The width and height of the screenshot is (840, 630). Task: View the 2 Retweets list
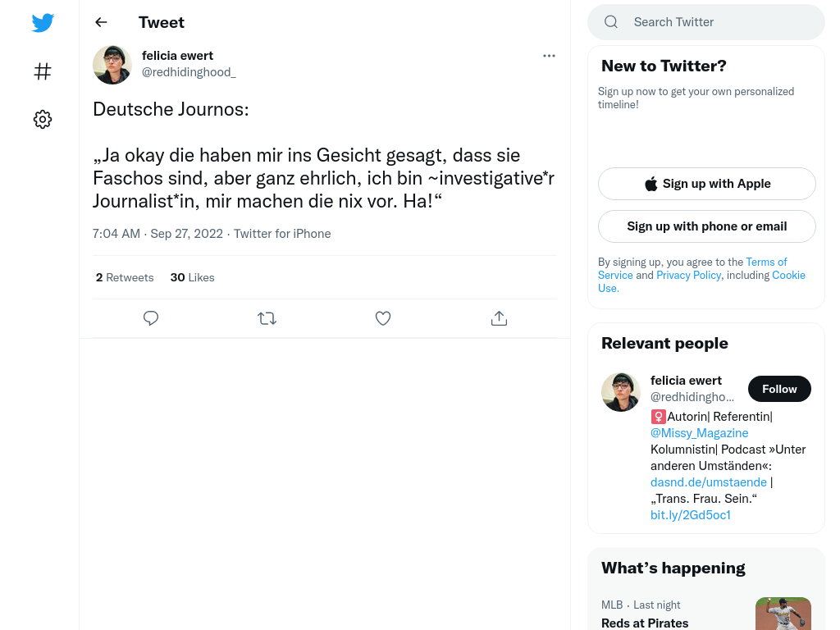click(x=125, y=277)
